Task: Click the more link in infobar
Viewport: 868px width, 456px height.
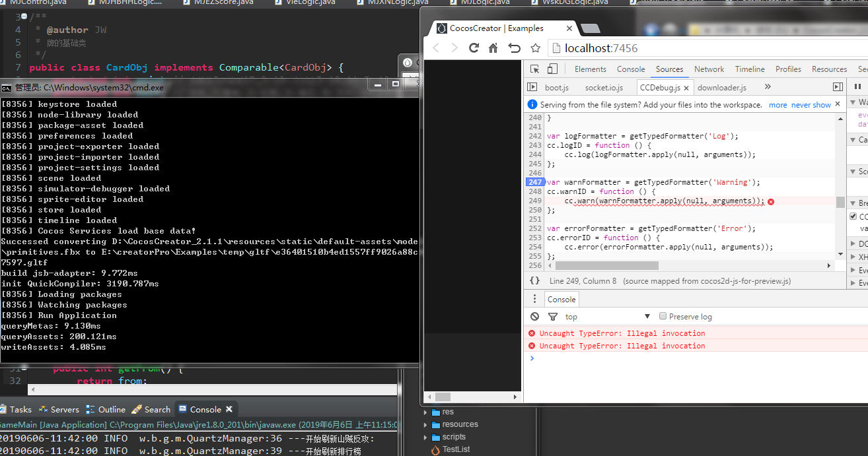Action: [x=778, y=105]
